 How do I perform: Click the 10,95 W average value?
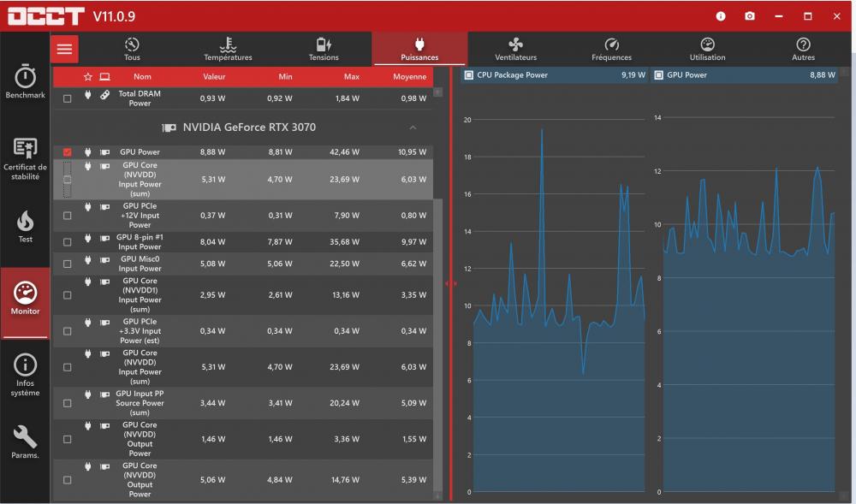[x=413, y=152]
